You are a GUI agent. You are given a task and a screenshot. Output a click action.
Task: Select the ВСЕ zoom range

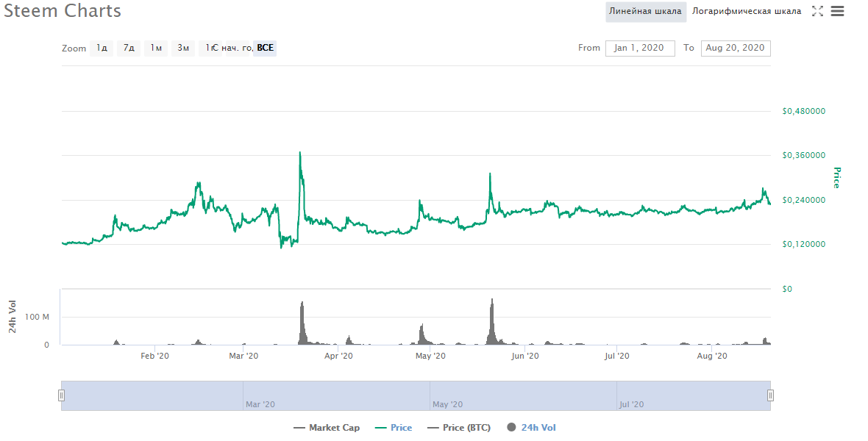pyautogui.click(x=265, y=48)
